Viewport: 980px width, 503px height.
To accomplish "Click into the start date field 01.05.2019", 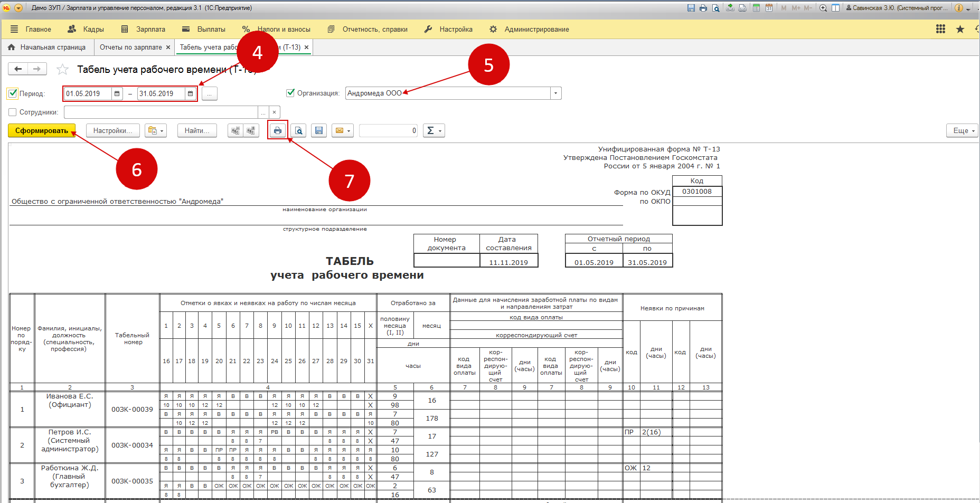I will coord(88,93).
